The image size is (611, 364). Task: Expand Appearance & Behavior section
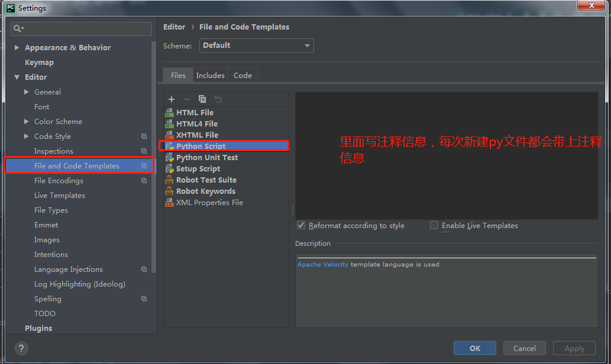(x=17, y=47)
